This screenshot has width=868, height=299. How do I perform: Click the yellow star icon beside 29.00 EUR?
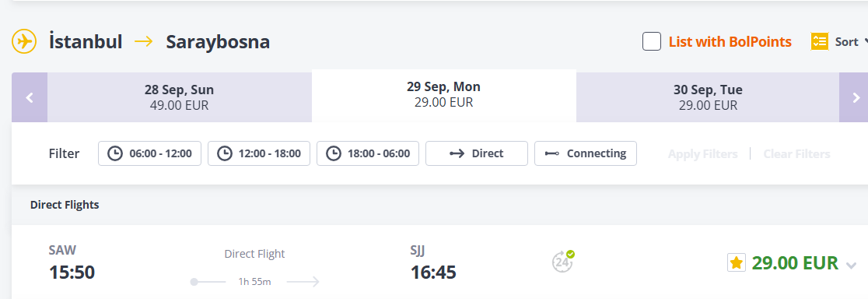point(737,262)
